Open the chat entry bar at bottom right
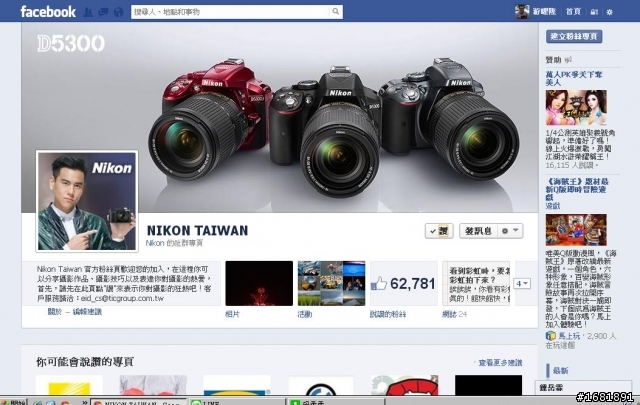Image resolution: width=640 pixels, height=405 pixels. [x=583, y=388]
